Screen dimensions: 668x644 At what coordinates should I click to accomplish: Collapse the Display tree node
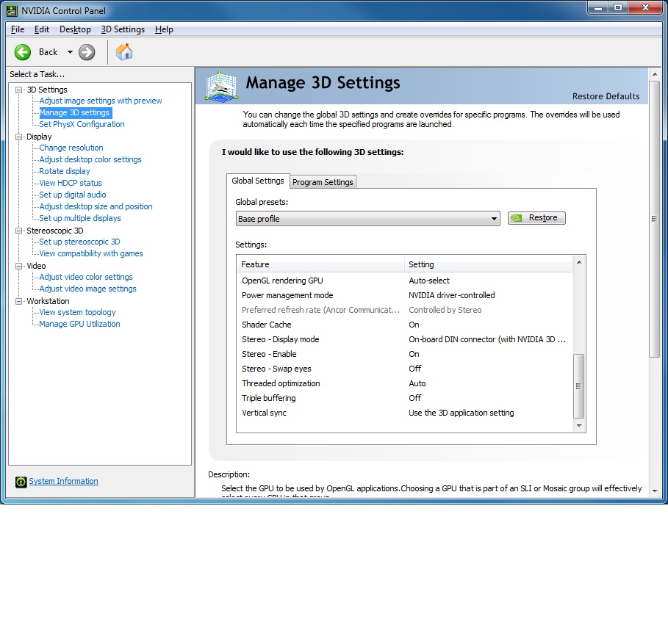pyautogui.click(x=19, y=137)
